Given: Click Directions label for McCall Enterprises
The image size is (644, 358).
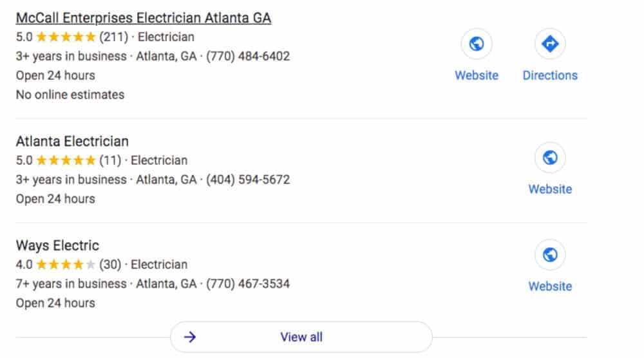Looking at the screenshot, I should (x=550, y=75).
